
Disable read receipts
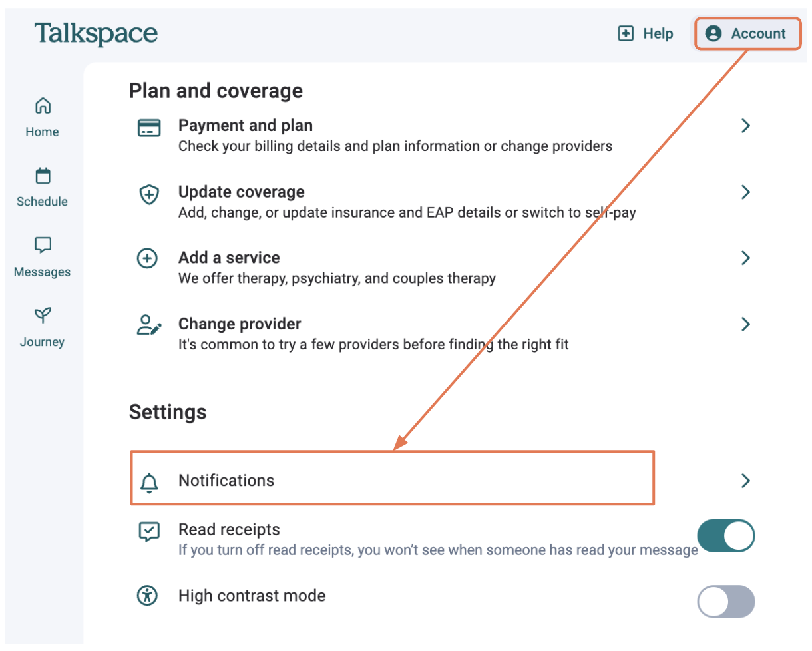[x=725, y=535]
